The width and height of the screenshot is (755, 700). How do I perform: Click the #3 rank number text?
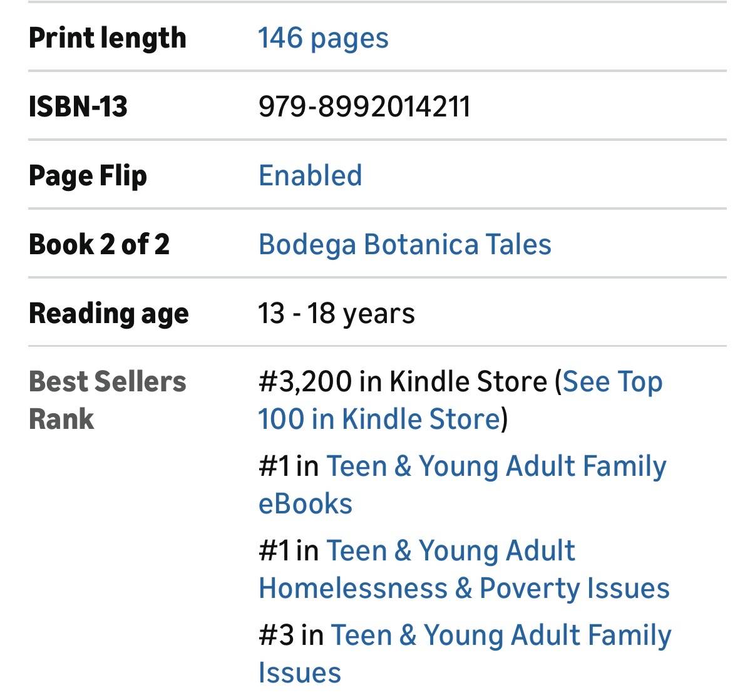[276, 636]
